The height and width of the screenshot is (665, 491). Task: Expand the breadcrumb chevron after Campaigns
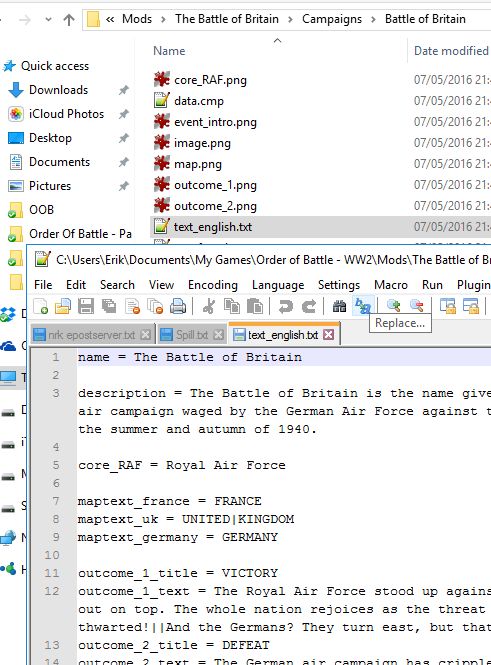pyautogui.click(x=373, y=20)
